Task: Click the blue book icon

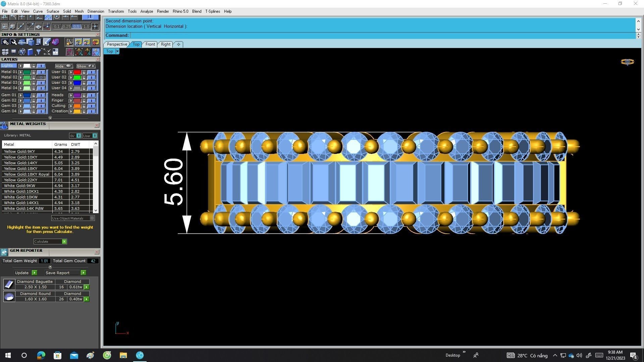Action: [x=30, y=52]
